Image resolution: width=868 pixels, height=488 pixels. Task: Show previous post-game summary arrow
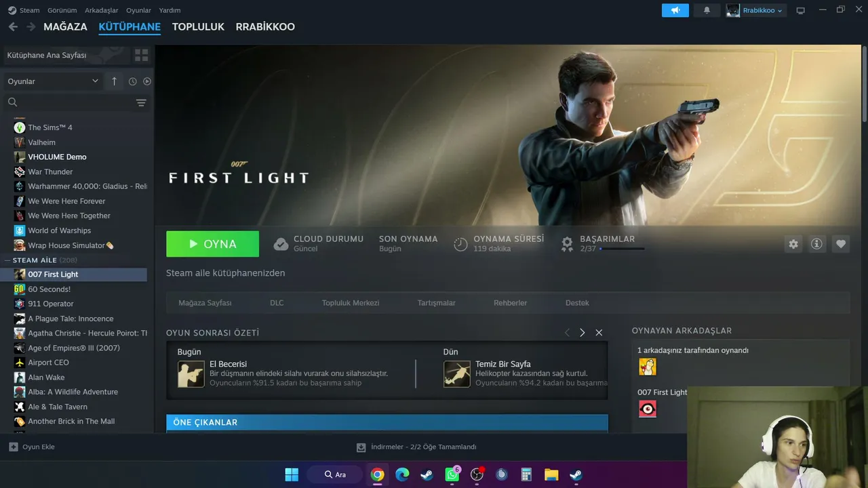coord(567,333)
